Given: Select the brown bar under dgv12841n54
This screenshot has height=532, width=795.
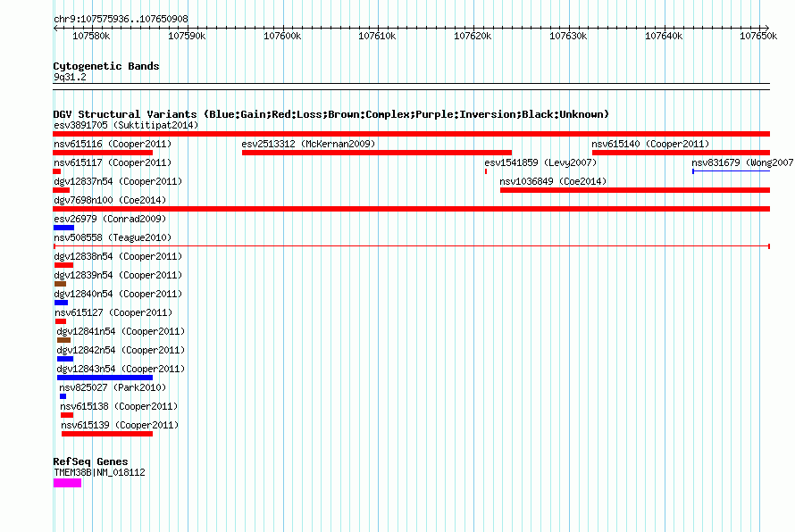Looking at the screenshot, I should pyautogui.click(x=64, y=340).
